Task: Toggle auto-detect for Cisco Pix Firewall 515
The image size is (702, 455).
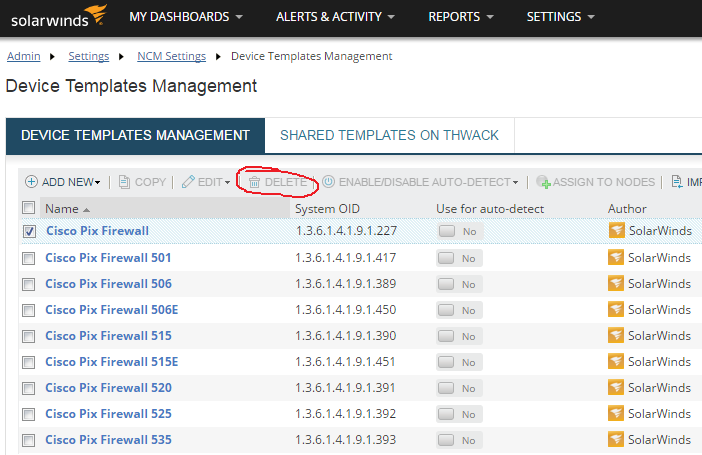Action: (x=459, y=336)
